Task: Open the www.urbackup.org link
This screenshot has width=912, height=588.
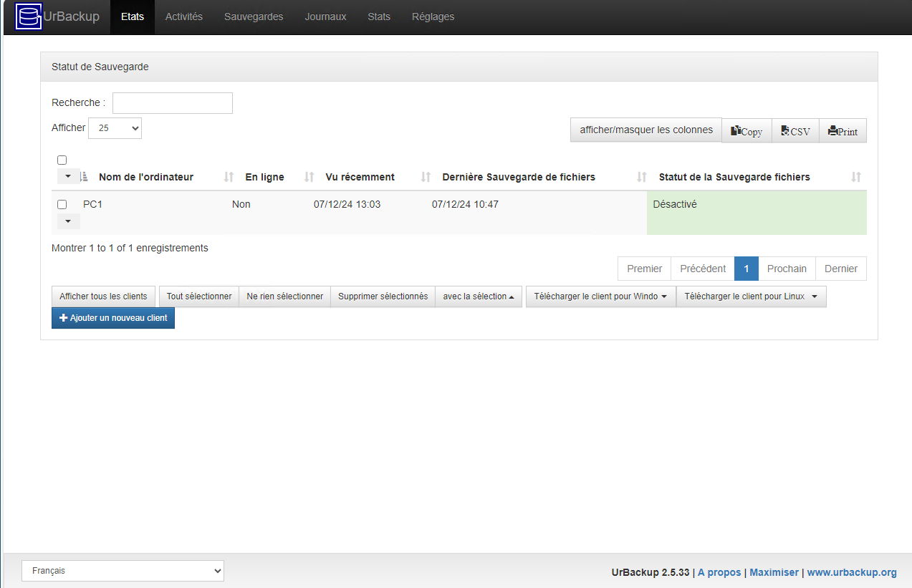Action: (x=852, y=572)
